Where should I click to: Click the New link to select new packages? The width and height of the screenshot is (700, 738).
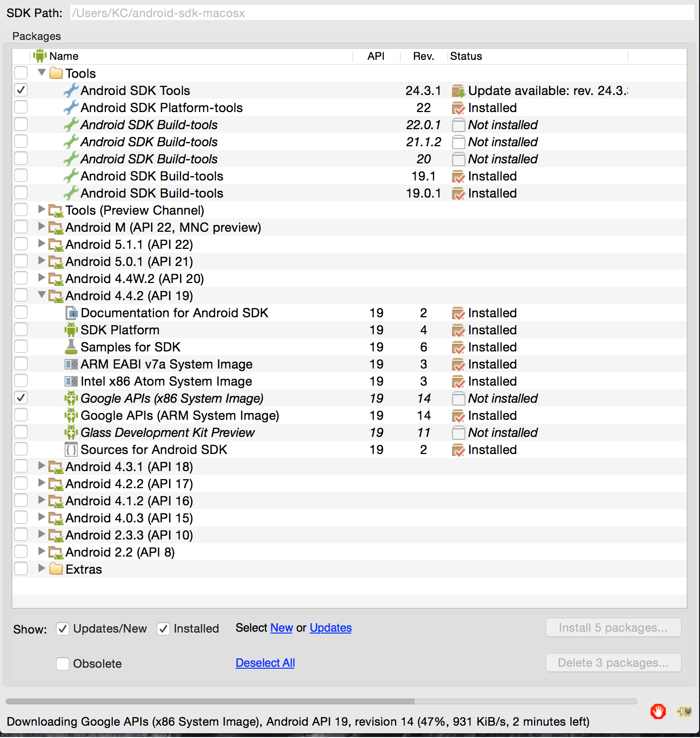282,628
